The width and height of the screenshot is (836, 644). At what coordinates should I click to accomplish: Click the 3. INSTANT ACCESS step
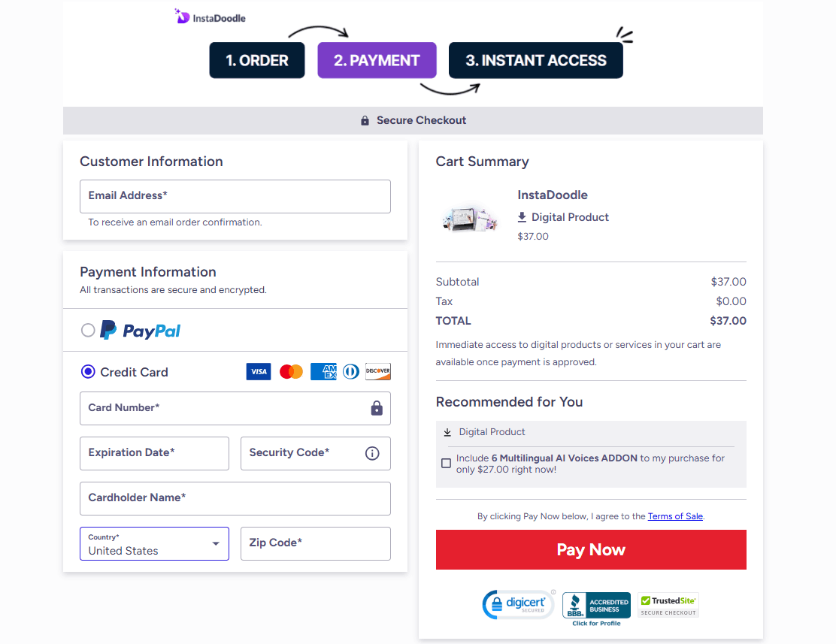[x=535, y=60]
